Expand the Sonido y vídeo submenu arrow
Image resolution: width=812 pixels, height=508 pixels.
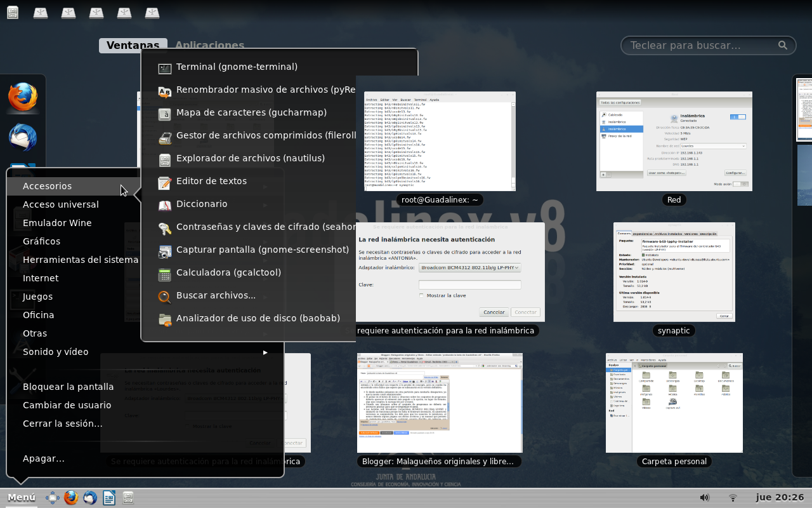point(265,352)
